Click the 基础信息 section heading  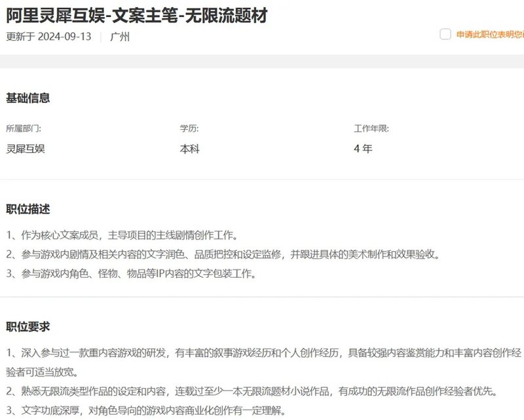point(28,98)
